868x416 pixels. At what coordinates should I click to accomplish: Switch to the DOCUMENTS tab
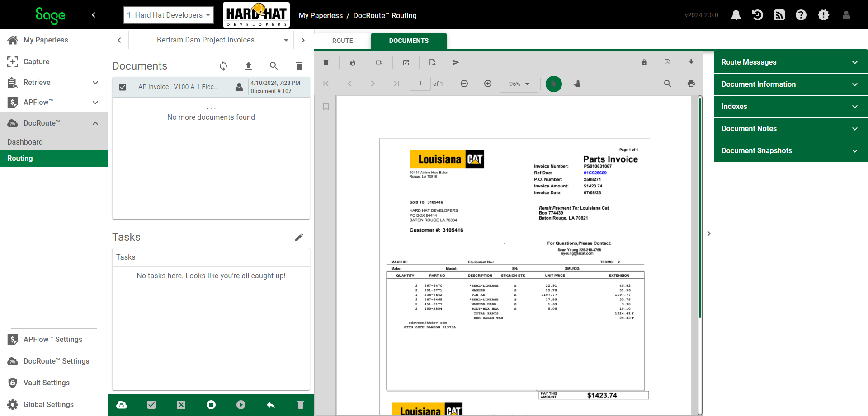click(409, 41)
